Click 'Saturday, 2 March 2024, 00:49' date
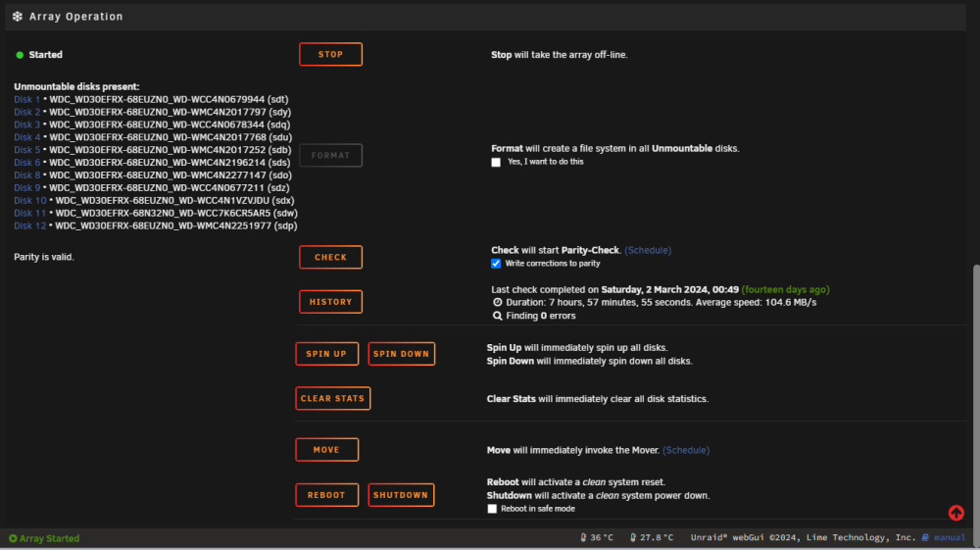Viewport: 980px width, 550px height. (x=669, y=289)
